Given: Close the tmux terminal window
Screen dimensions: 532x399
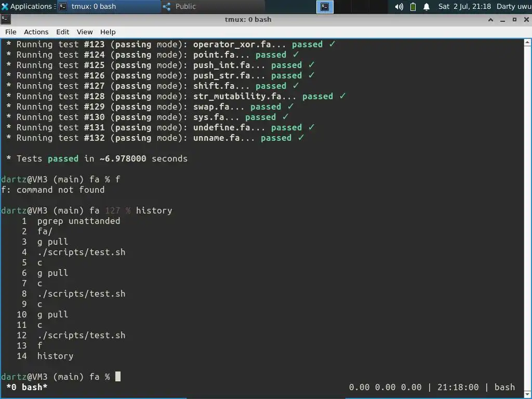Looking at the screenshot, I should [x=526, y=20].
